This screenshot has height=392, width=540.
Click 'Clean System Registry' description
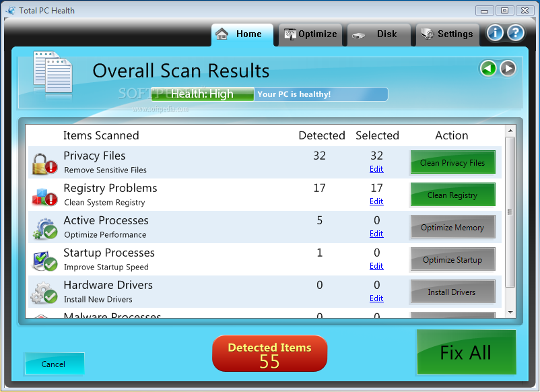point(104,203)
